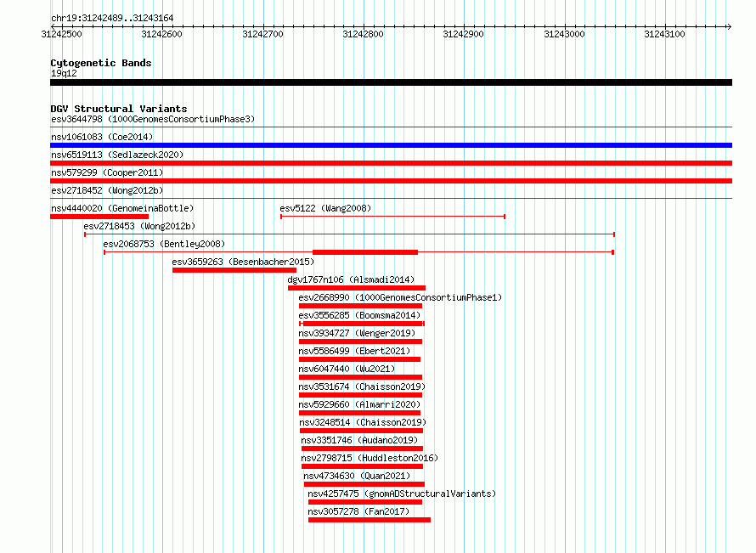Open the nsv4440020 (GenomeinaBottle) label
The height and width of the screenshot is (553, 756).
pyautogui.click(x=122, y=208)
